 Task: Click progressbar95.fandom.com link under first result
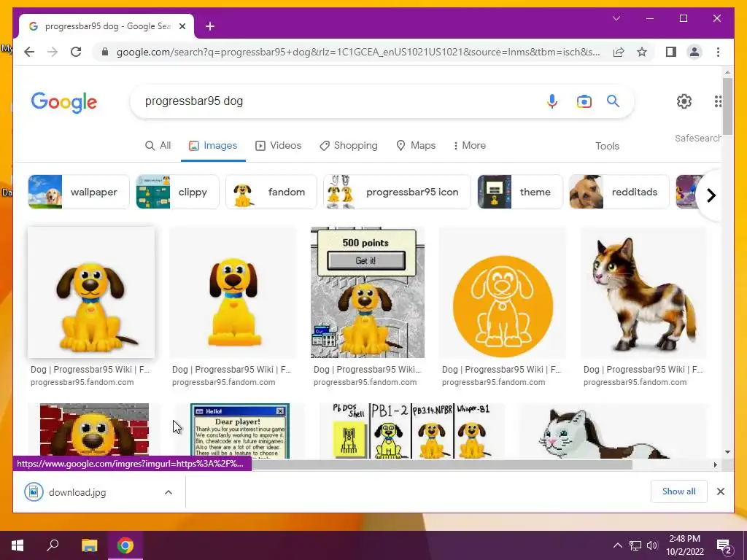click(x=82, y=382)
